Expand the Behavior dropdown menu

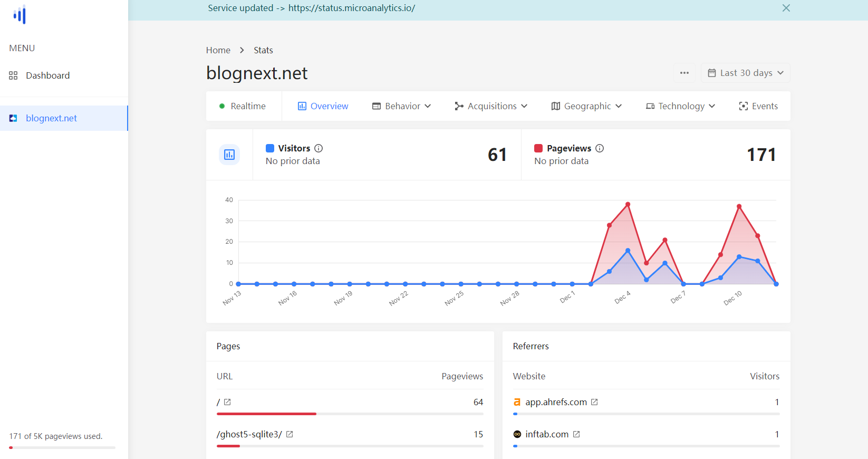[x=402, y=106]
